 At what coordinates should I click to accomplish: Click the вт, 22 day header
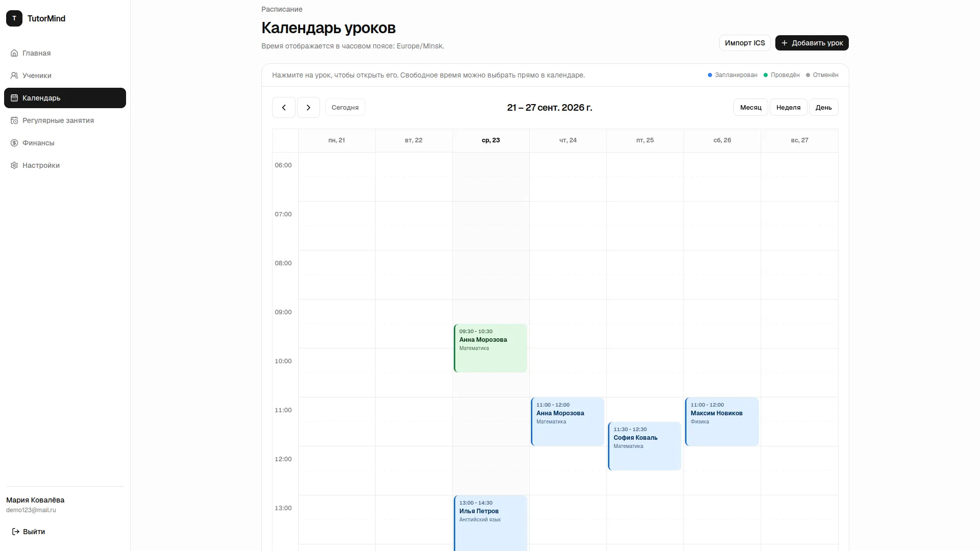coord(413,140)
